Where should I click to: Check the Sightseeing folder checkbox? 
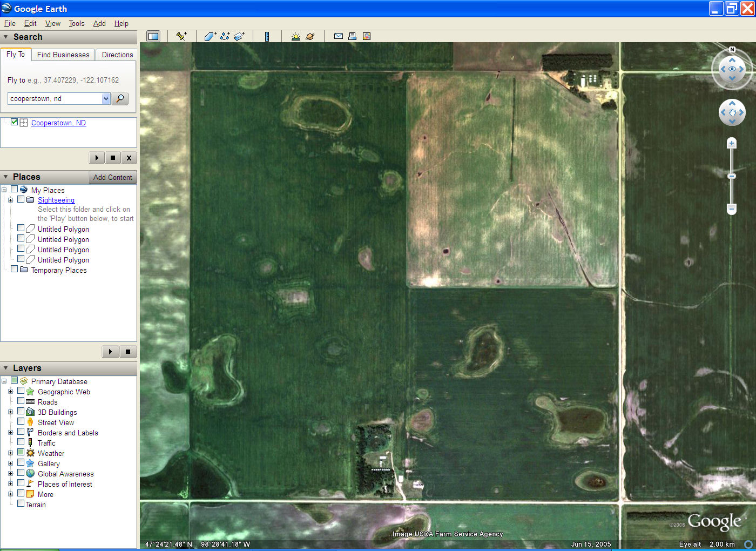[x=21, y=199]
